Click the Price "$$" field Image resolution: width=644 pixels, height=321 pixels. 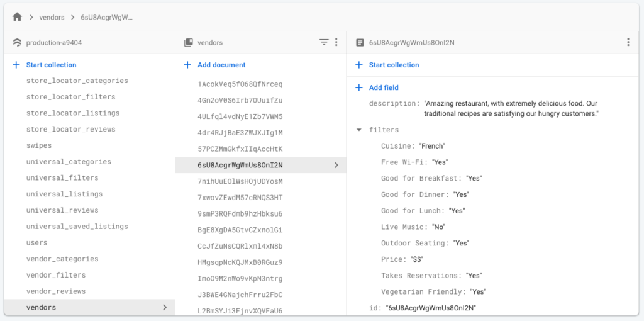point(402,259)
